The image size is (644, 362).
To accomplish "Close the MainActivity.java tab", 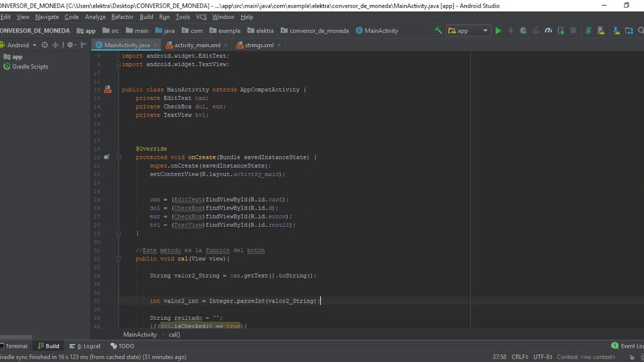I will coord(155,45).
